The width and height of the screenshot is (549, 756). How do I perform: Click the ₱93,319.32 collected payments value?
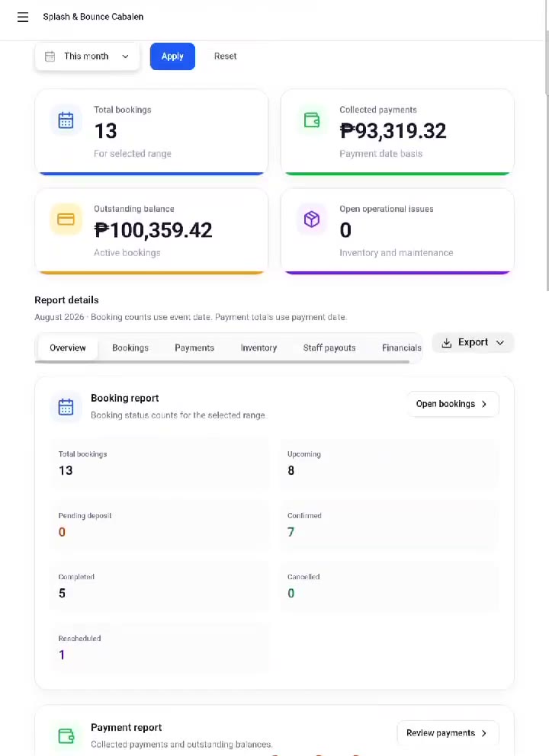click(x=393, y=130)
